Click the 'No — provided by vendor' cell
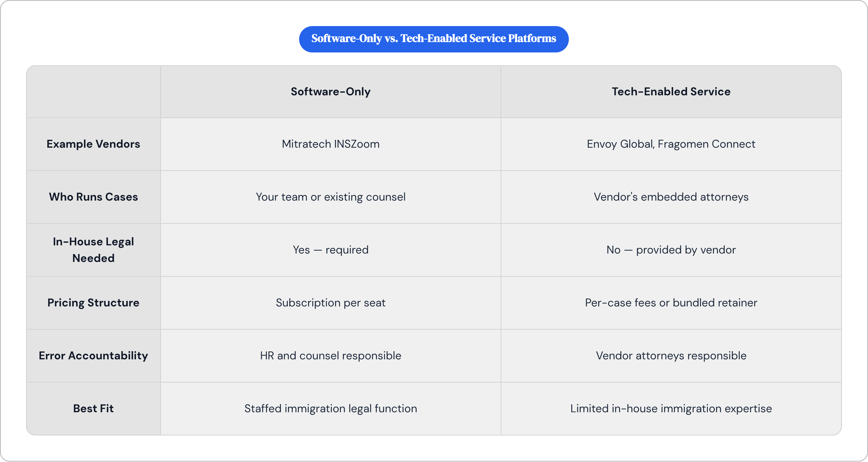 coord(671,250)
